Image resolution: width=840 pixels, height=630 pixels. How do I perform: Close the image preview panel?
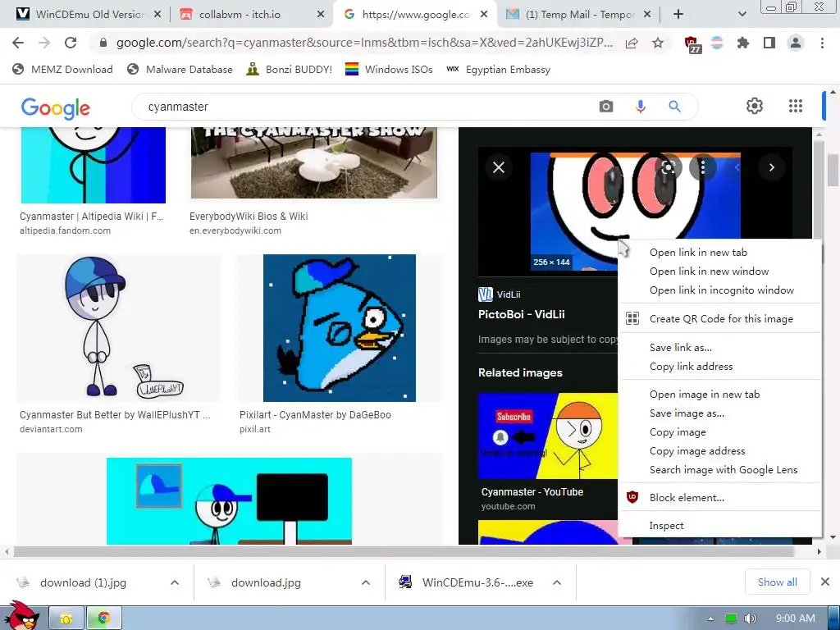[499, 167]
